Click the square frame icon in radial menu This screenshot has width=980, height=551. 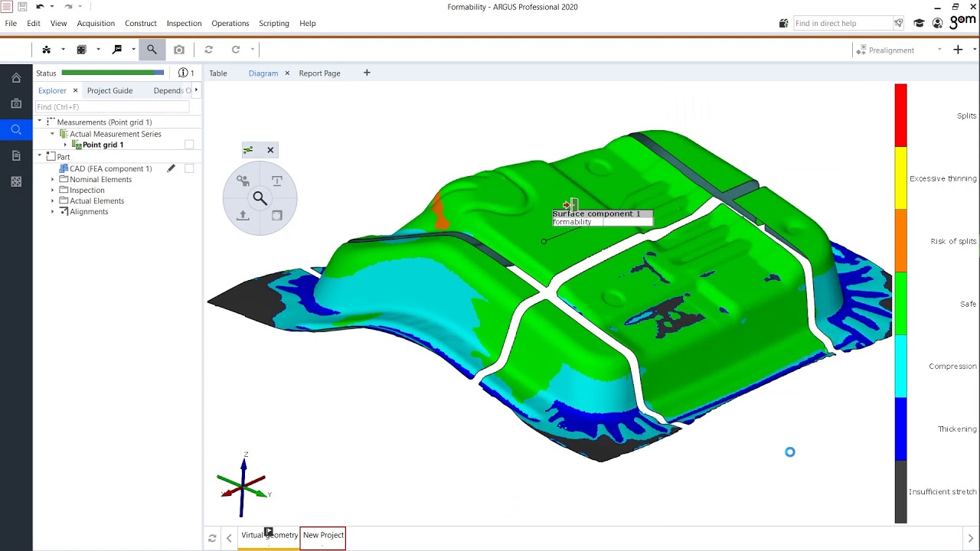pos(277,216)
